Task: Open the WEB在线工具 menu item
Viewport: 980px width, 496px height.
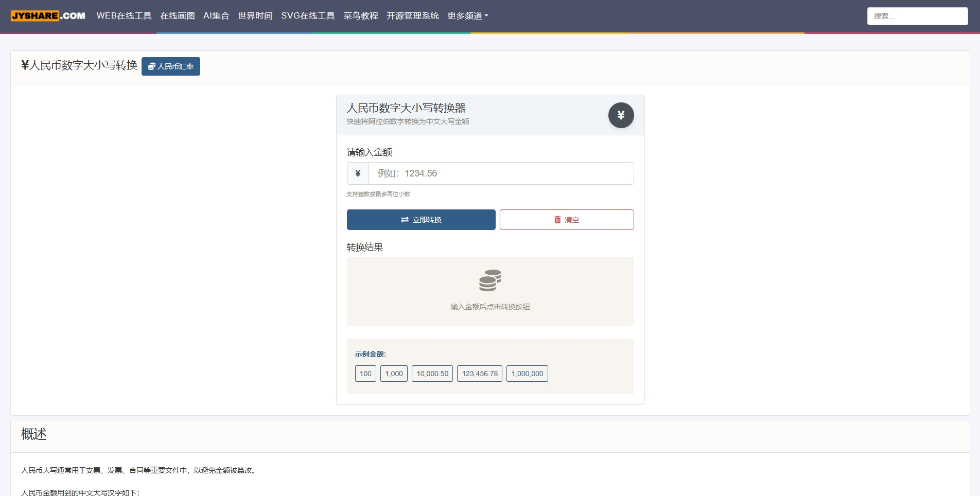Action: (124, 16)
